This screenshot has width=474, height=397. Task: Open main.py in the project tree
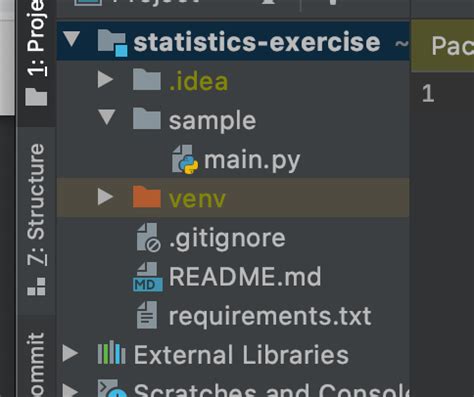tap(252, 161)
